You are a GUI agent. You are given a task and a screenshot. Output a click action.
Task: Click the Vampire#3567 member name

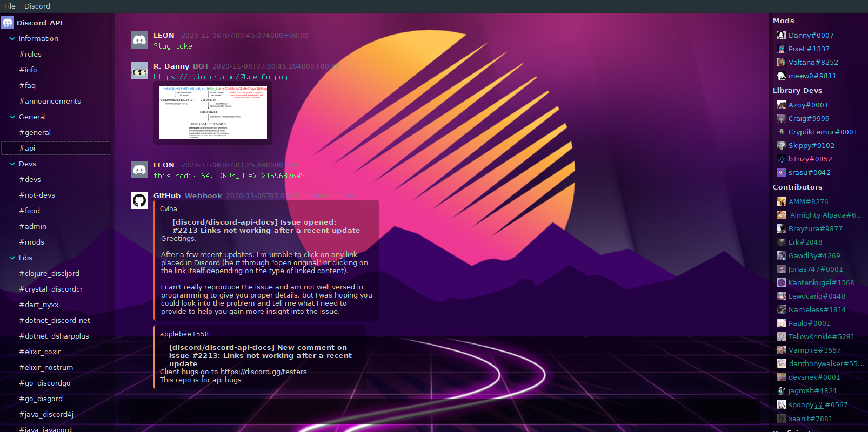pos(814,350)
